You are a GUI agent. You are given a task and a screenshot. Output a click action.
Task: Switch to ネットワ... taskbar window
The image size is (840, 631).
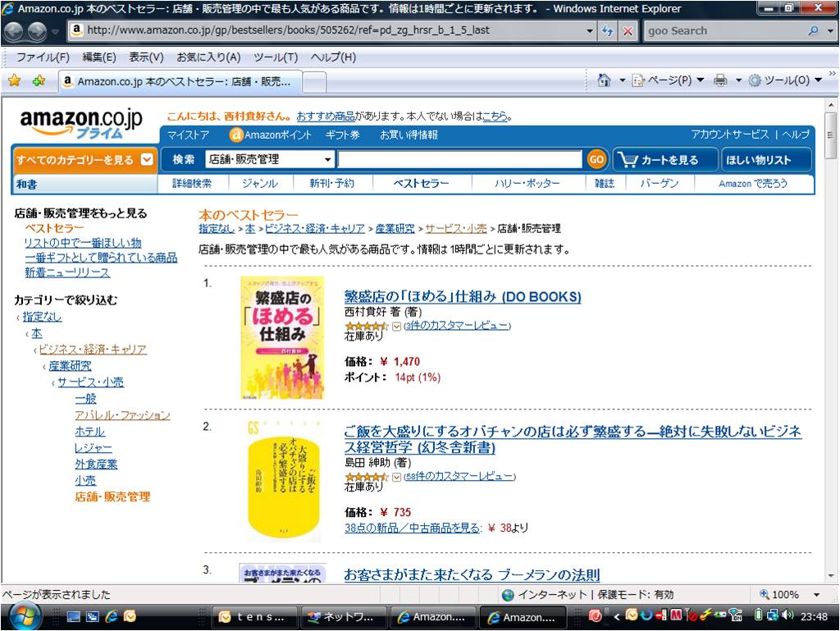tap(343, 617)
